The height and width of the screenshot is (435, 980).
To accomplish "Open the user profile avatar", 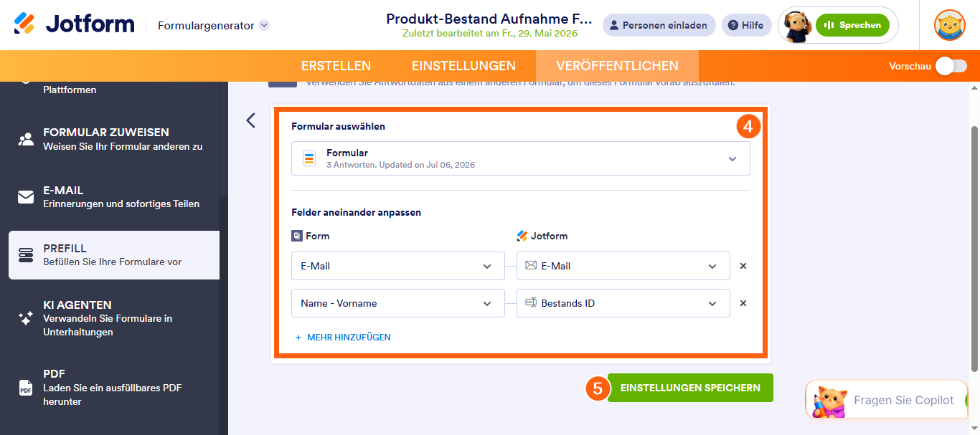I will 949,25.
